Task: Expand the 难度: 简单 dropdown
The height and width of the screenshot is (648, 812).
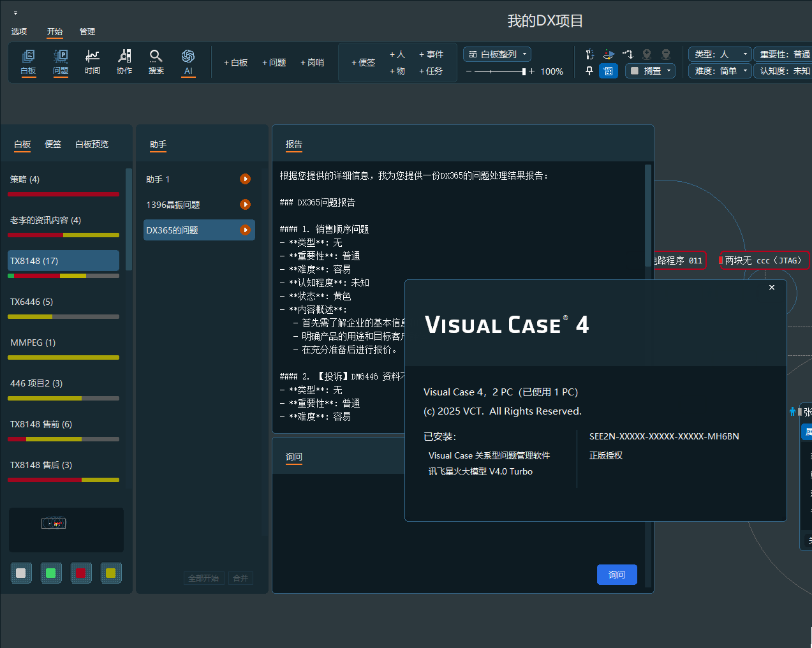Action: click(720, 71)
